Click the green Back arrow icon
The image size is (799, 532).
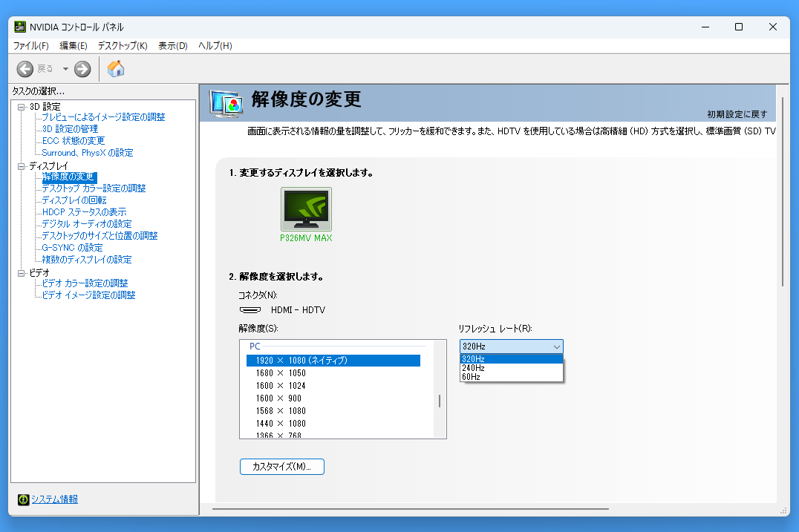click(x=25, y=69)
